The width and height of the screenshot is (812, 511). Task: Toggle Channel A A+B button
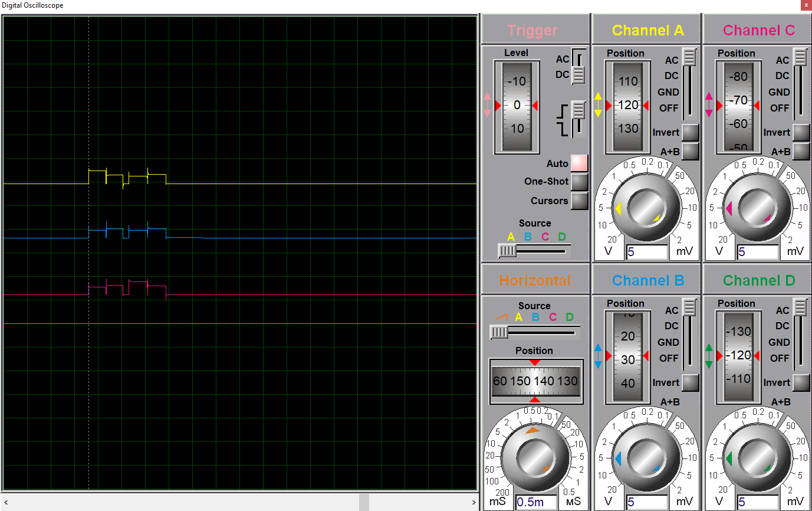coord(691,151)
